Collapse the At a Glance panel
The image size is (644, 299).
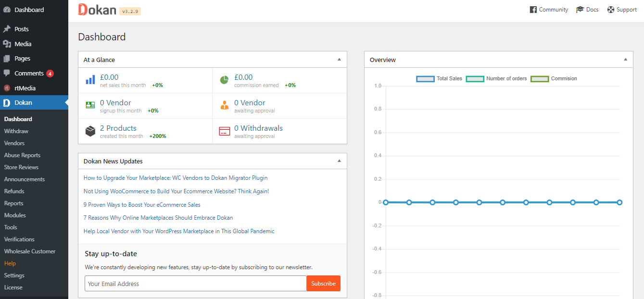tap(339, 60)
